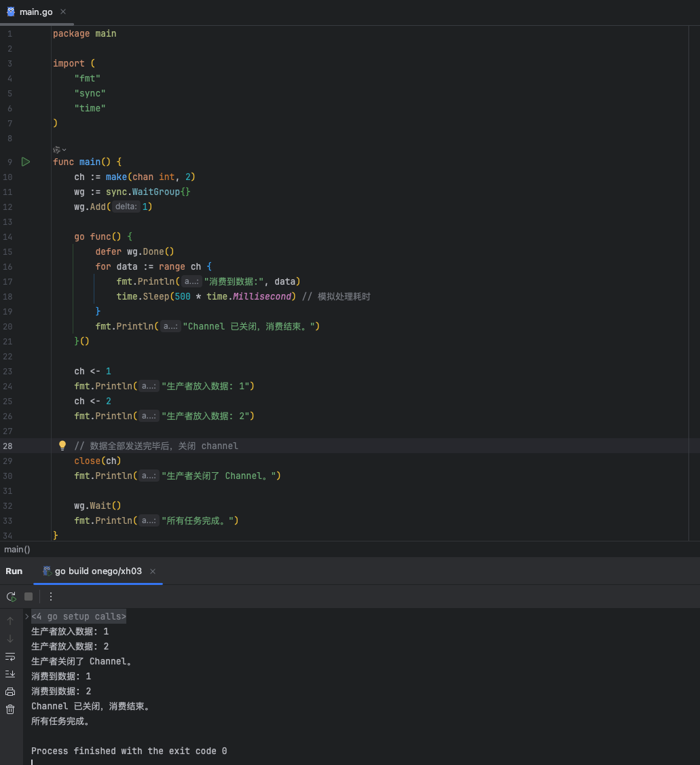Open more actions menu in Run toolbar

click(x=51, y=597)
